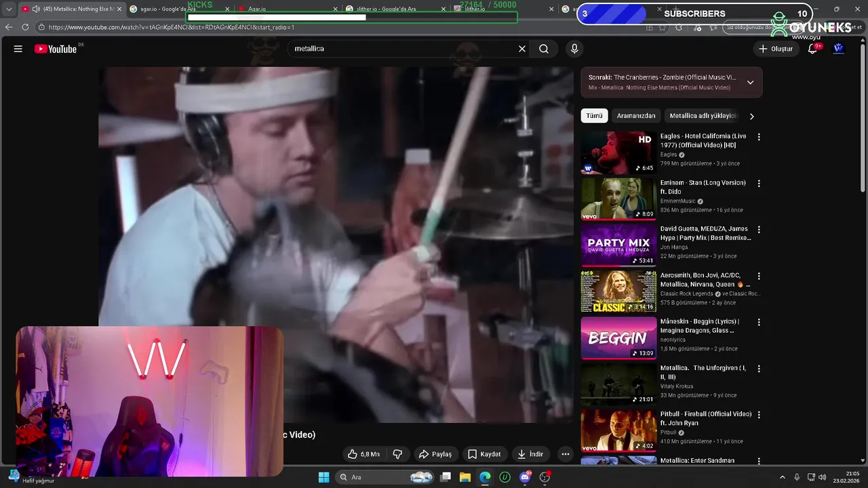This screenshot has height=488, width=868.
Task: Clear the metallica search text
Action: 522,49
